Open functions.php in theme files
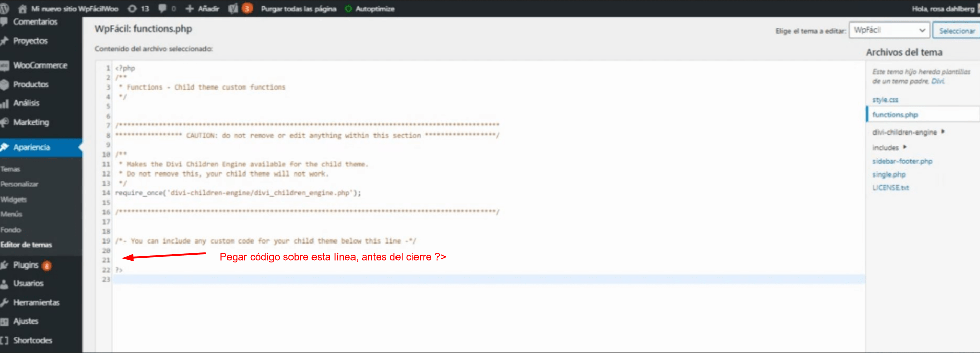 click(895, 115)
